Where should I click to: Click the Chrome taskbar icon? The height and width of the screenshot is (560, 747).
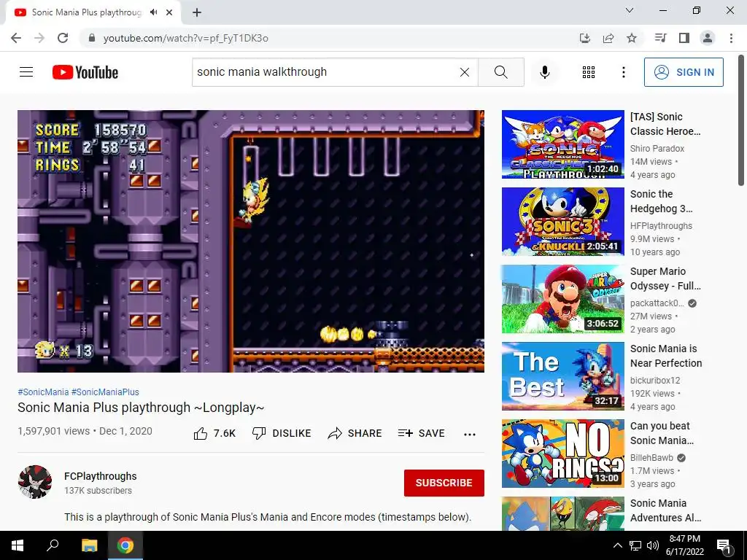click(x=125, y=545)
